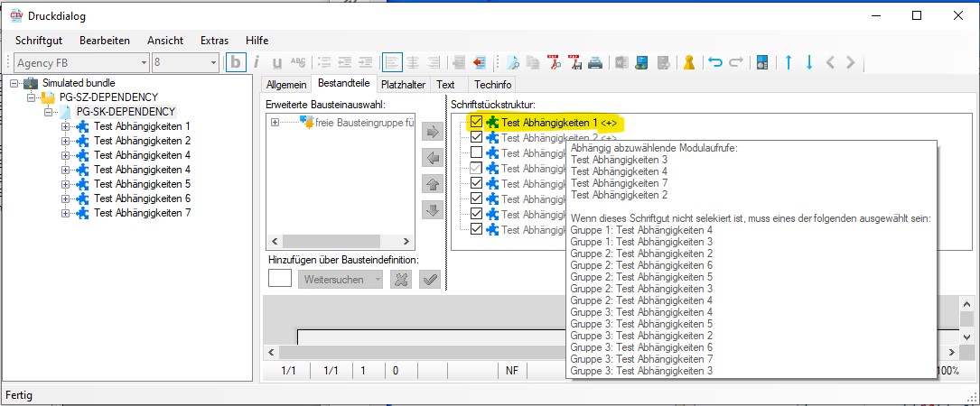Click the blue move down arrow
This screenshot has height=406, width=980.
coord(809,62)
